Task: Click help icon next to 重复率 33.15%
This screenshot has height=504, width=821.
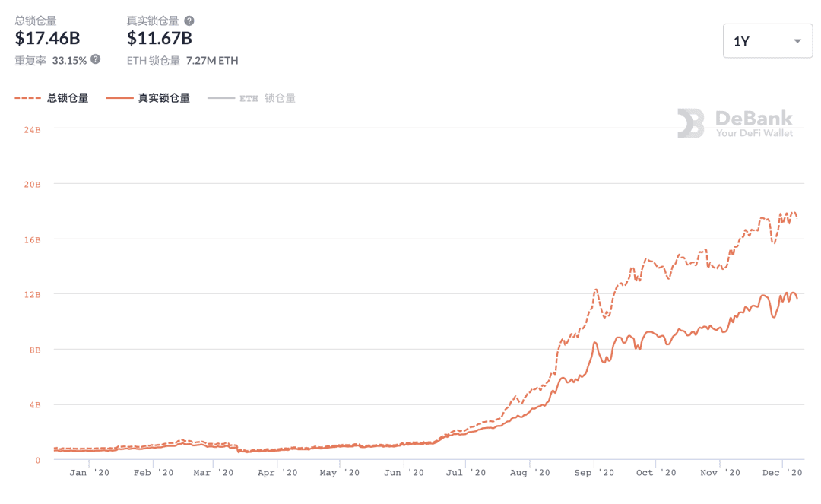Action: [x=95, y=59]
